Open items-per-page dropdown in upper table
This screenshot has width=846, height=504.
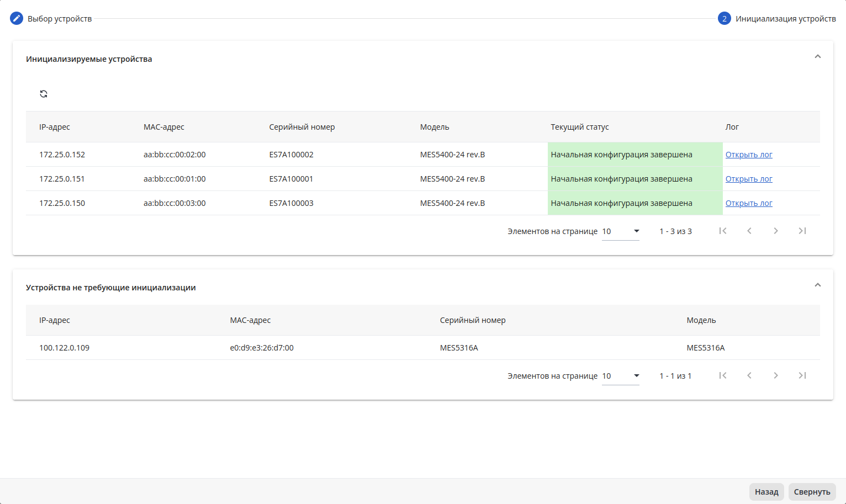[621, 231]
